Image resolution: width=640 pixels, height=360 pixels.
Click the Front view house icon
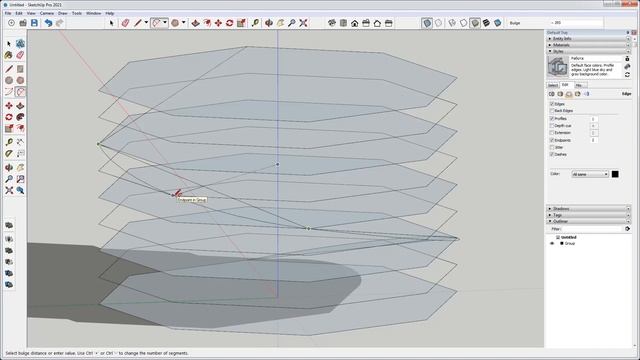354,23
